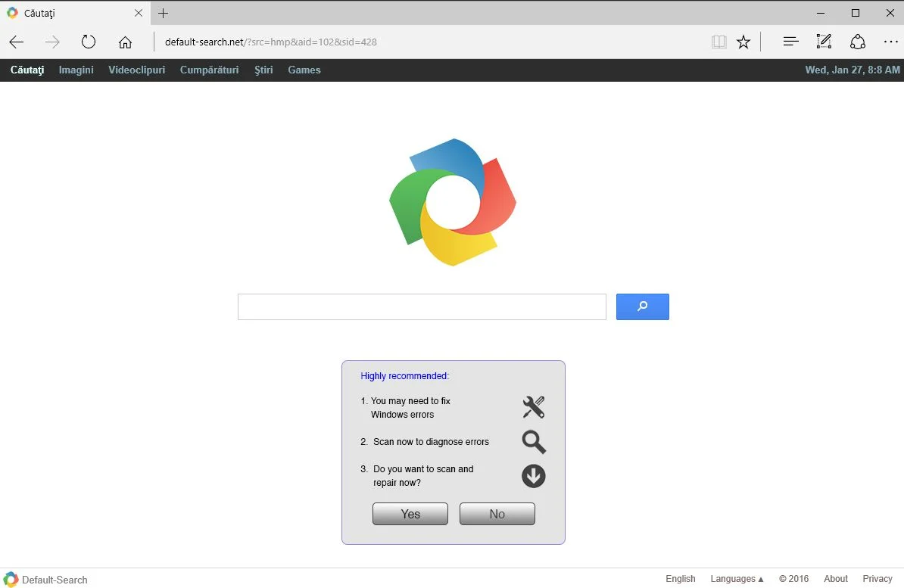Screen dimensions: 904x588
Task: Click the wrench and screwdriver icon
Action: 533,407
